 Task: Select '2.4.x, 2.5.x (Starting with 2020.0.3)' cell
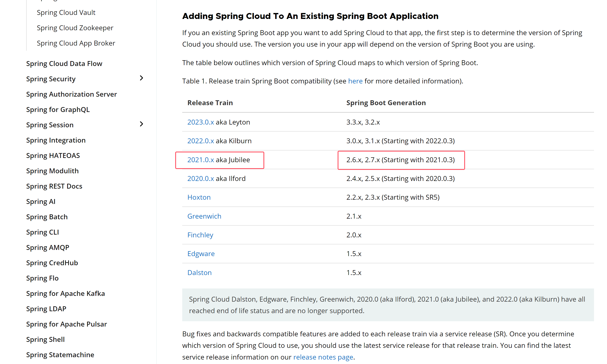click(400, 179)
